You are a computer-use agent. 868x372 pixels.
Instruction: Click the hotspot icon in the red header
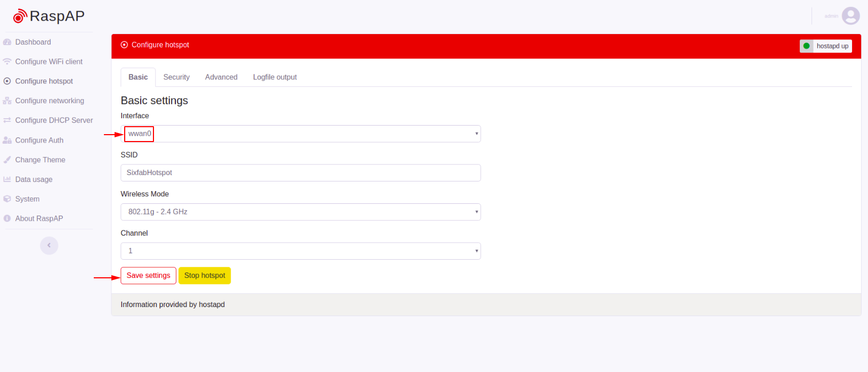[x=124, y=45]
